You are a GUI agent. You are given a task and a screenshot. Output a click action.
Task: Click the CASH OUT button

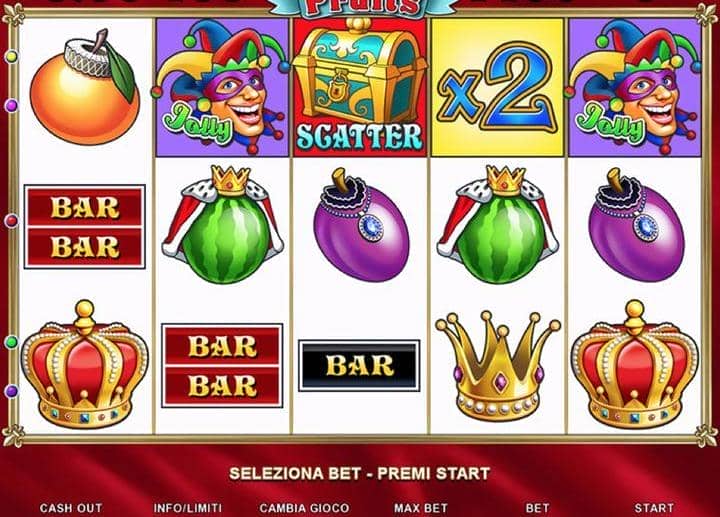coord(71,508)
